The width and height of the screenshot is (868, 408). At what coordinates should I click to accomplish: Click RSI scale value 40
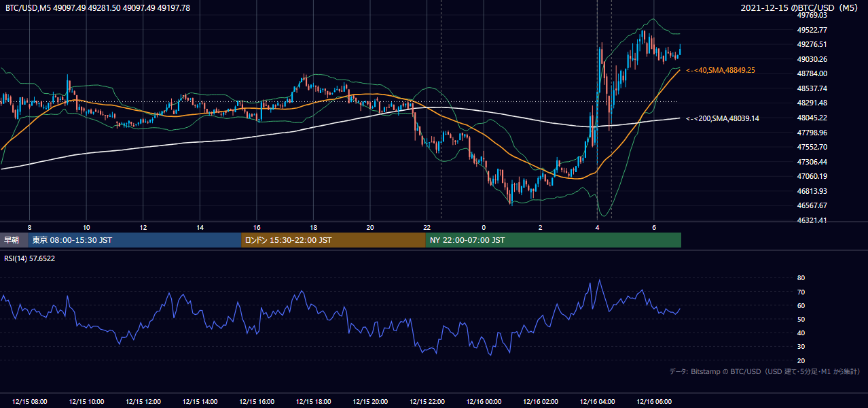tap(801, 333)
